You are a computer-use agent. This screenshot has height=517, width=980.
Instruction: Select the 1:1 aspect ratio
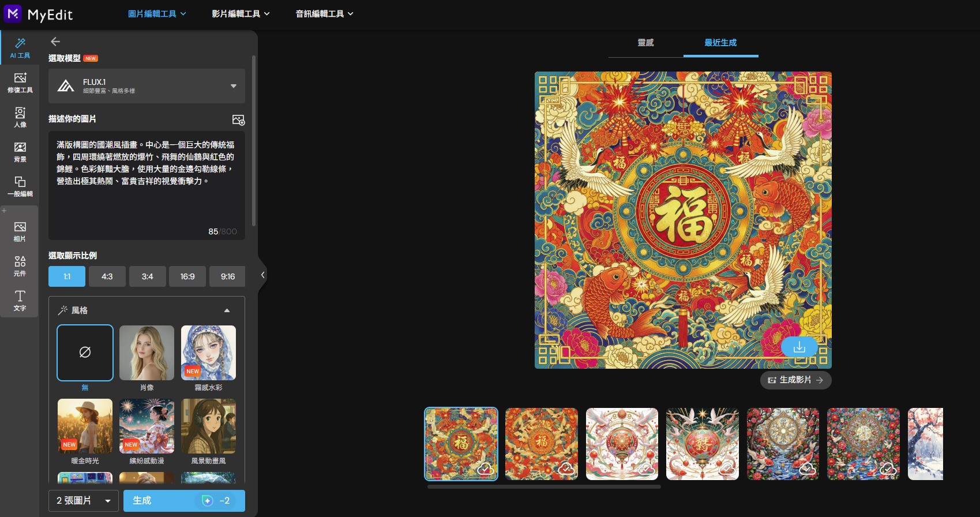point(67,276)
